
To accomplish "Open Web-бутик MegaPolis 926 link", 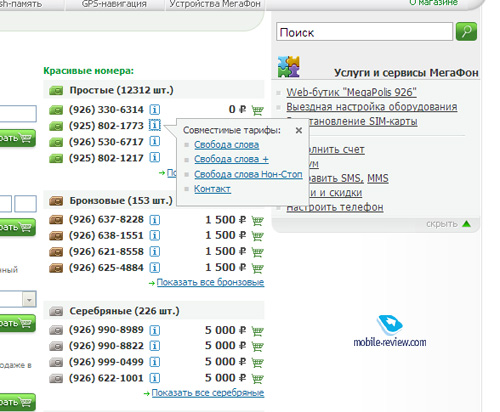I will pyautogui.click(x=351, y=92).
